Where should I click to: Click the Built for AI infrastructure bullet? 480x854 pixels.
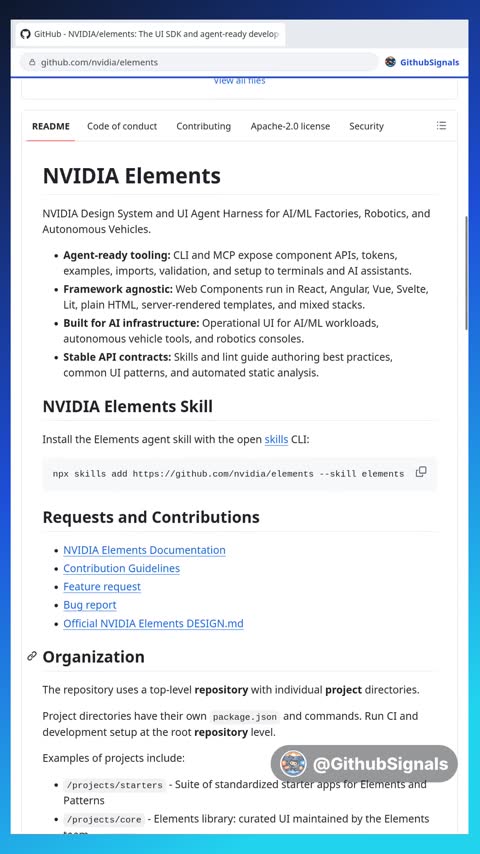(221, 331)
